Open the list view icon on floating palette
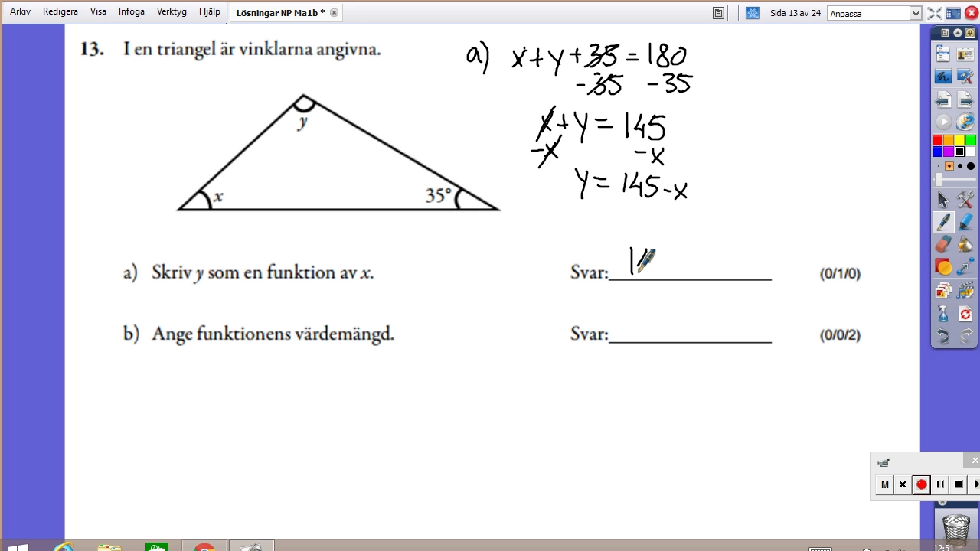 (x=943, y=54)
